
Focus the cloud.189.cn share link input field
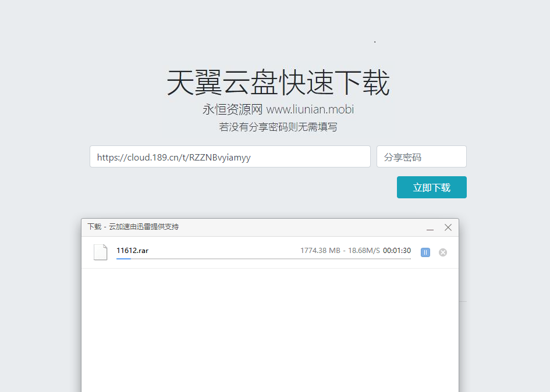229,156
